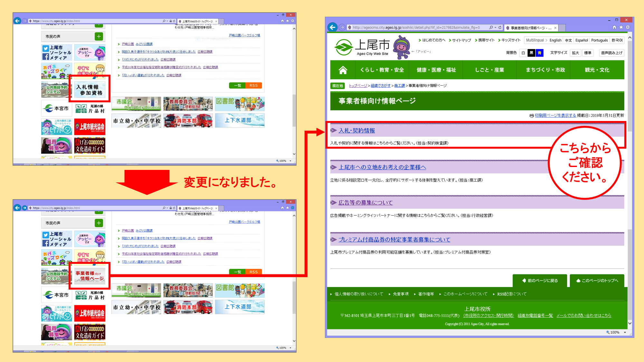The image size is (644, 362).
Task: Open くらし・教育・安全 navigation menu
Action: (x=382, y=70)
